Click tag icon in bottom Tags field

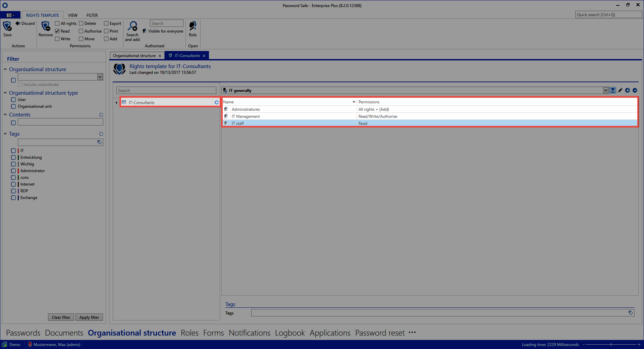pyautogui.click(x=631, y=313)
